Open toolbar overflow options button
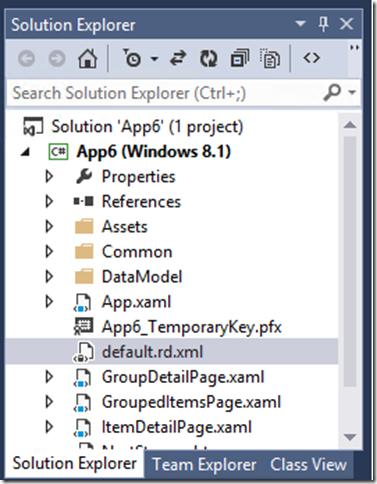Viewport: 377px width, 484px height. click(x=354, y=48)
